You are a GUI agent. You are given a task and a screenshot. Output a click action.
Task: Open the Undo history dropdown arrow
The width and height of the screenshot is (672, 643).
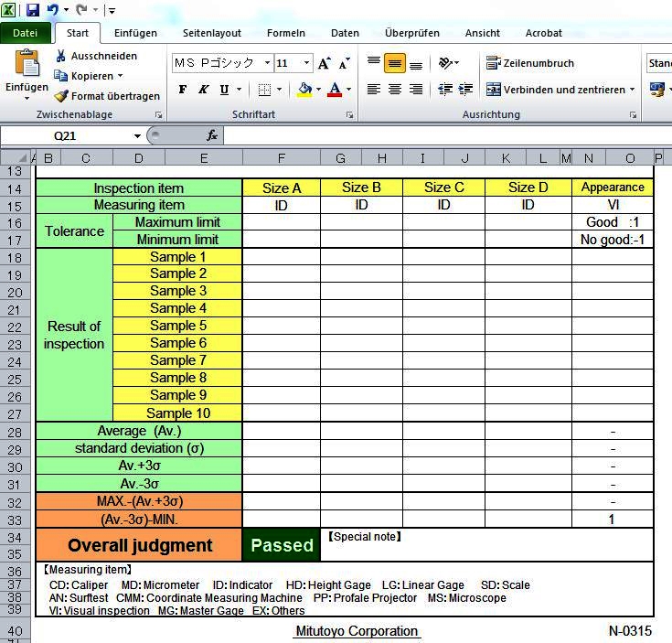(x=66, y=9)
